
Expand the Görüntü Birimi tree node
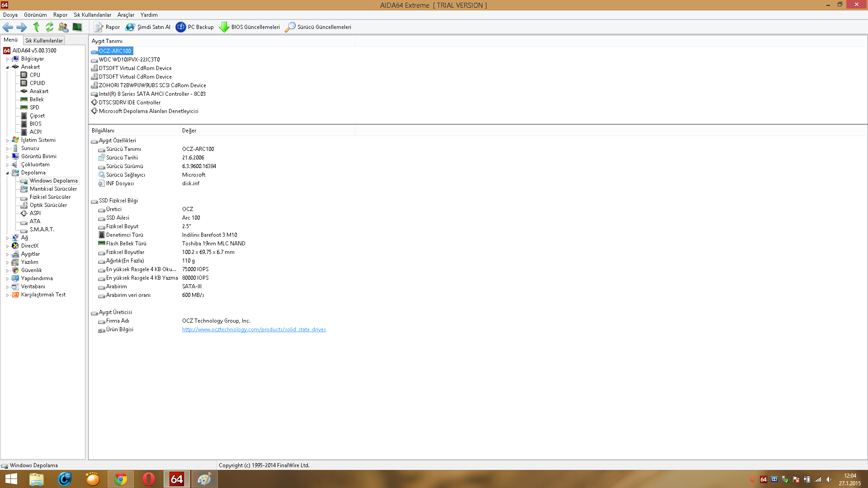[x=7, y=157]
